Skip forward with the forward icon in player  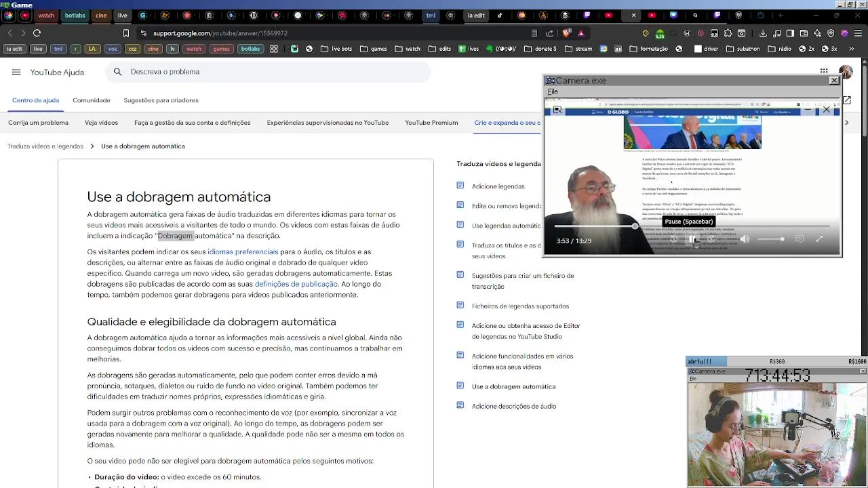711,239
